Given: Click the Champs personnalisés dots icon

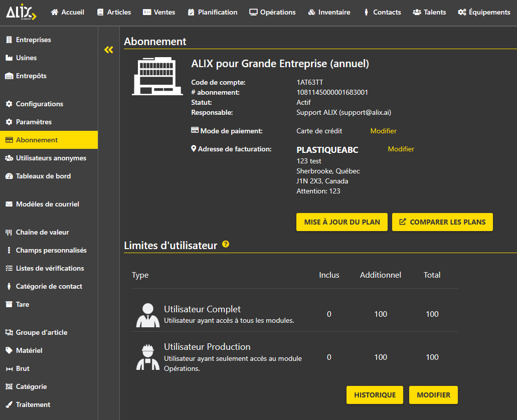Looking at the screenshot, I should click(x=9, y=250).
